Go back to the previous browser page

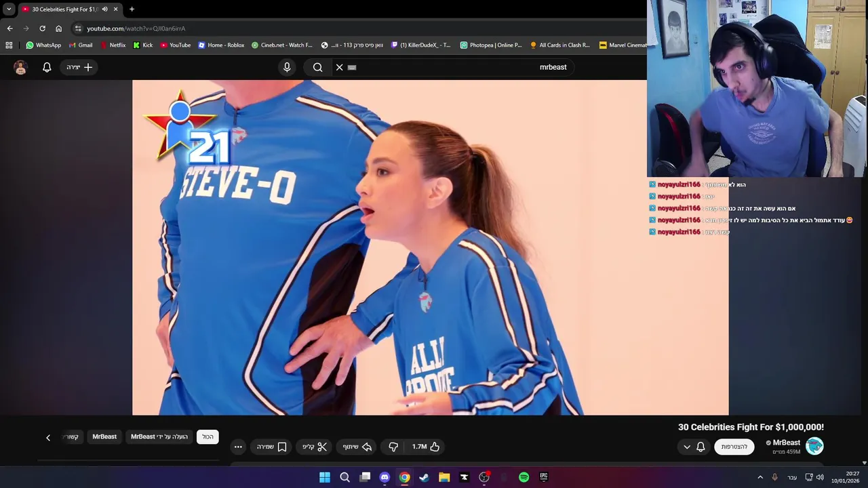pyautogui.click(x=9, y=28)
